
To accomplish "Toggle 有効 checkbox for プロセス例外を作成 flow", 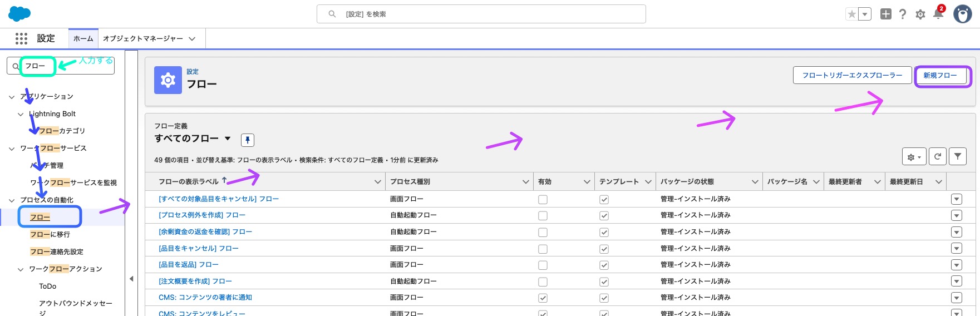I will (x=543, y=216).
